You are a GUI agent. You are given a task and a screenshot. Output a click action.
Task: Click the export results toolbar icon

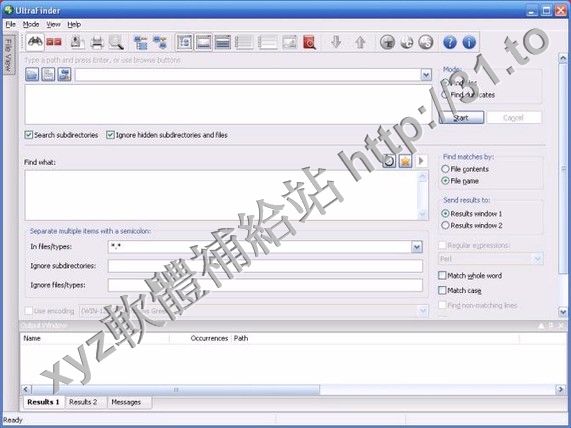76,42
